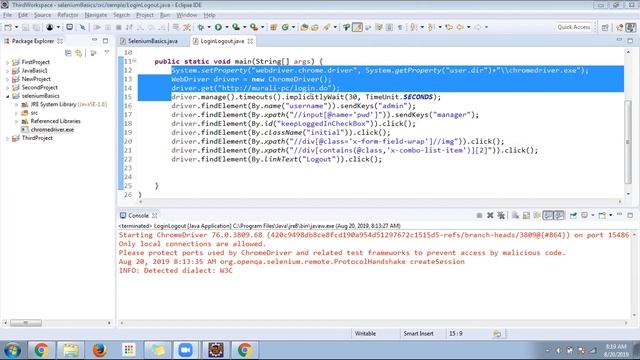Open External Tools dropdown arrow
Viewport: 640px width, 360px height.
[x=262, y=27]
